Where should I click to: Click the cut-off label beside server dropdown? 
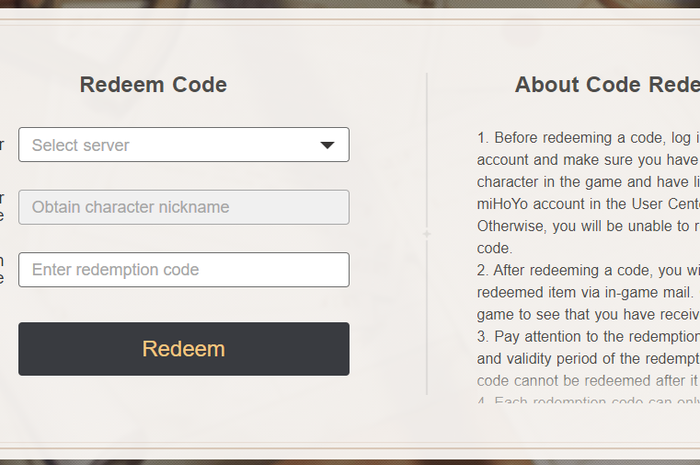click(2, 145)
